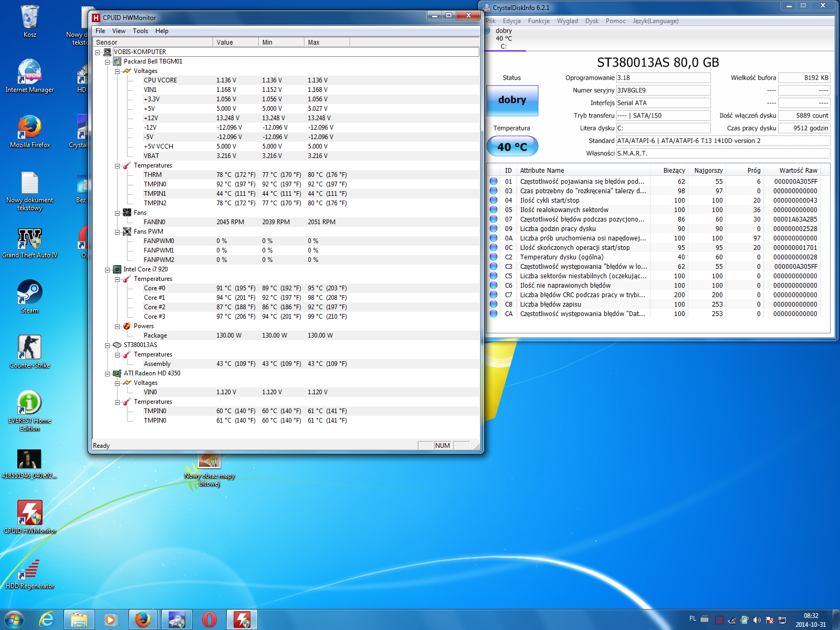This screenshot has height=630, width=840.
Task: Click the Value column header in HWMonitor
Action: coord(236,42)
